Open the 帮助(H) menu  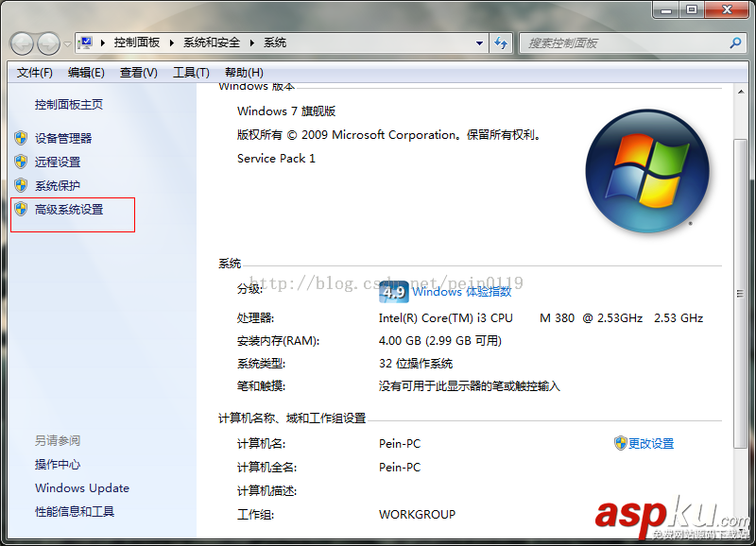pyautogui.click(x=244, y=73)
